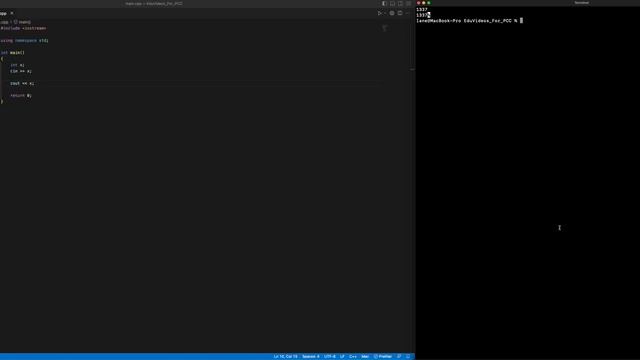640x360 pixels.
Task: Split the editor to the right
Action: (400, 13)
